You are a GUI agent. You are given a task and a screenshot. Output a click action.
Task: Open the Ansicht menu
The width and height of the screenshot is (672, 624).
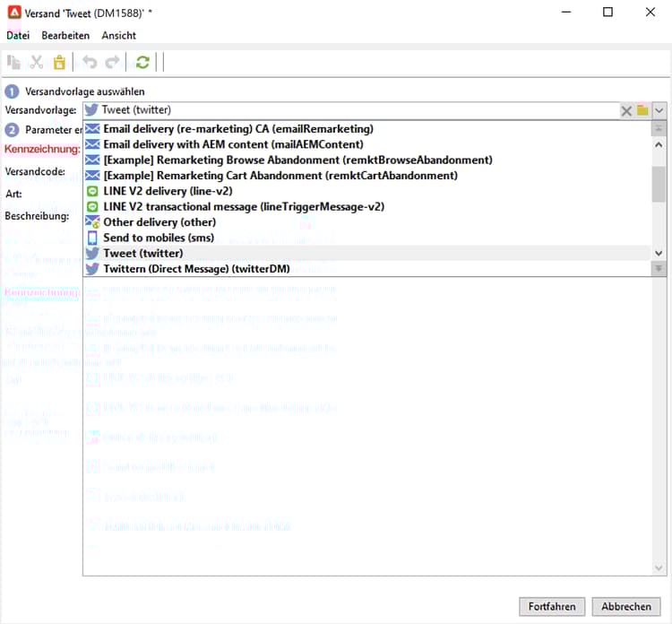(x=118, y=36)
